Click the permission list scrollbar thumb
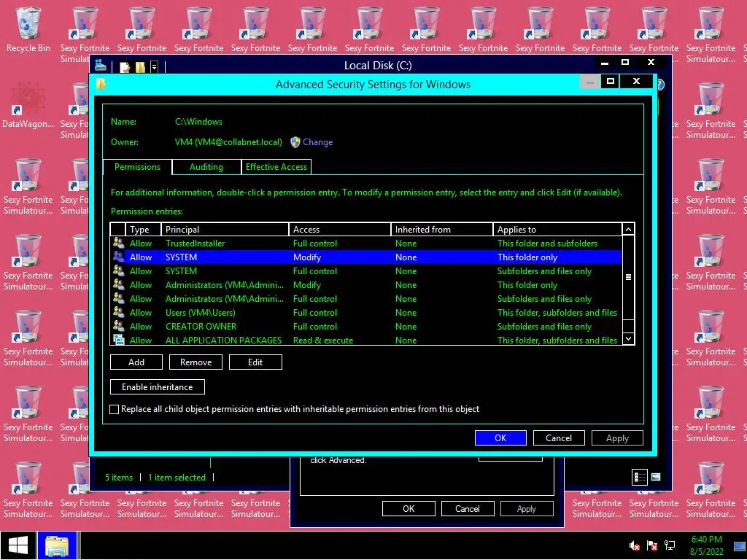Screen dimensions: 747x560 tap(628, 277)
